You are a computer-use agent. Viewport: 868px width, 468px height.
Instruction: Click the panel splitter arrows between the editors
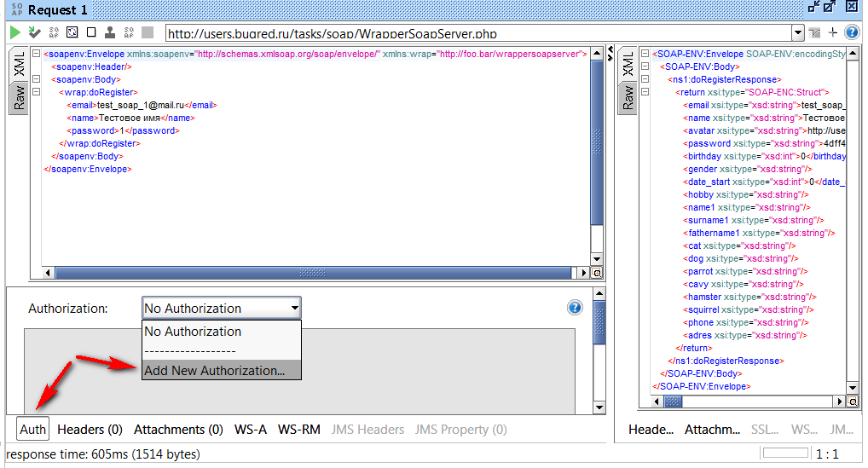[x=610, y=53]
